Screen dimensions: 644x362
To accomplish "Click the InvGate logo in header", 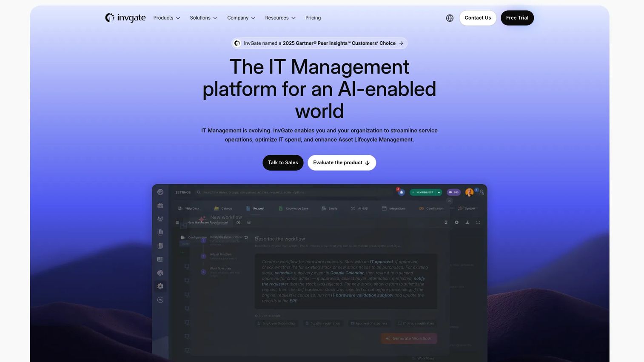I will point(125,18).
